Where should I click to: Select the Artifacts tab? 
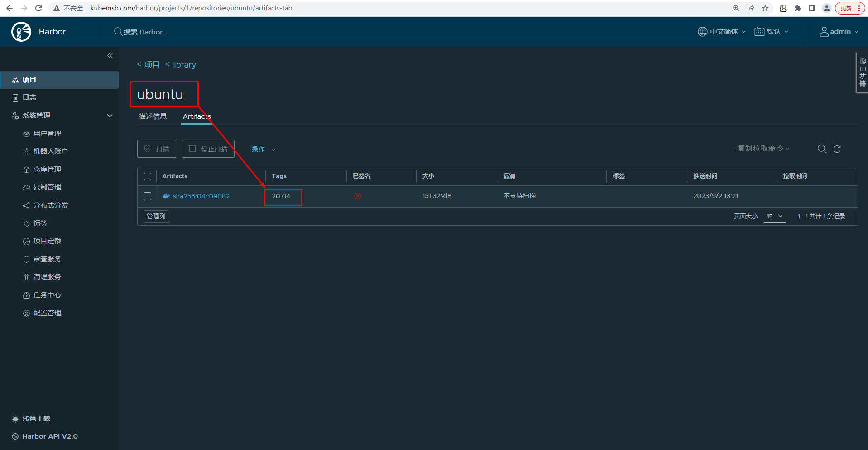pyautogui.click(x=197, y=116)
